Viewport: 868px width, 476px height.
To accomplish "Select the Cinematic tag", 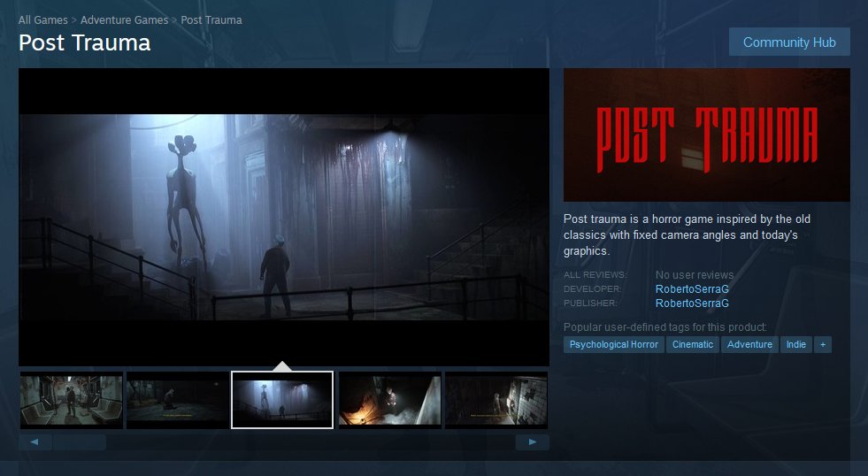I will (693, 344).
